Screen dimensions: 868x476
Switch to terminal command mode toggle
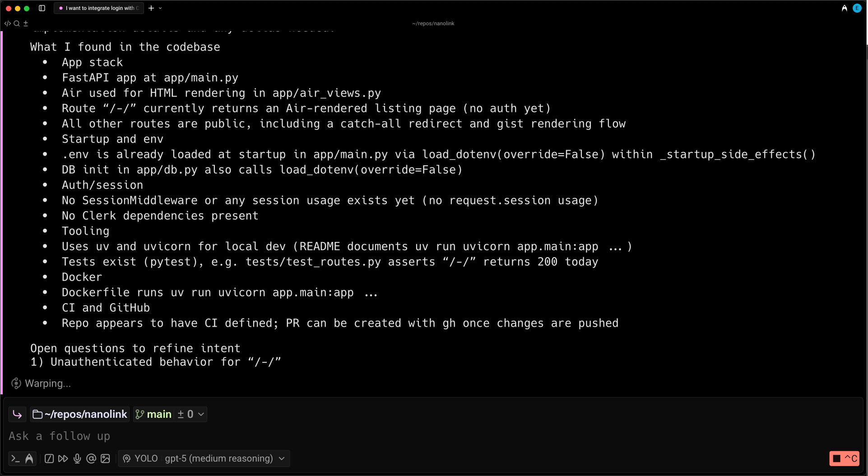pyautogui.click(x=15, y=458)
